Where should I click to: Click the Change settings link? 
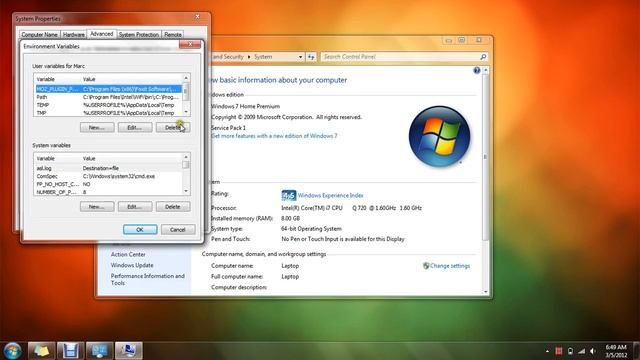[x=450, y=266]
